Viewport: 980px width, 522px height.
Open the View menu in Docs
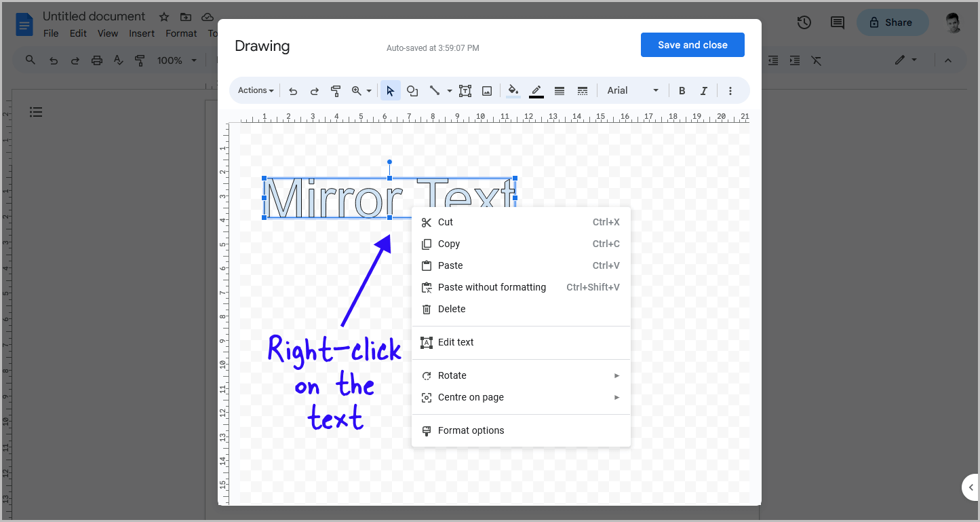tap(108, 33)
